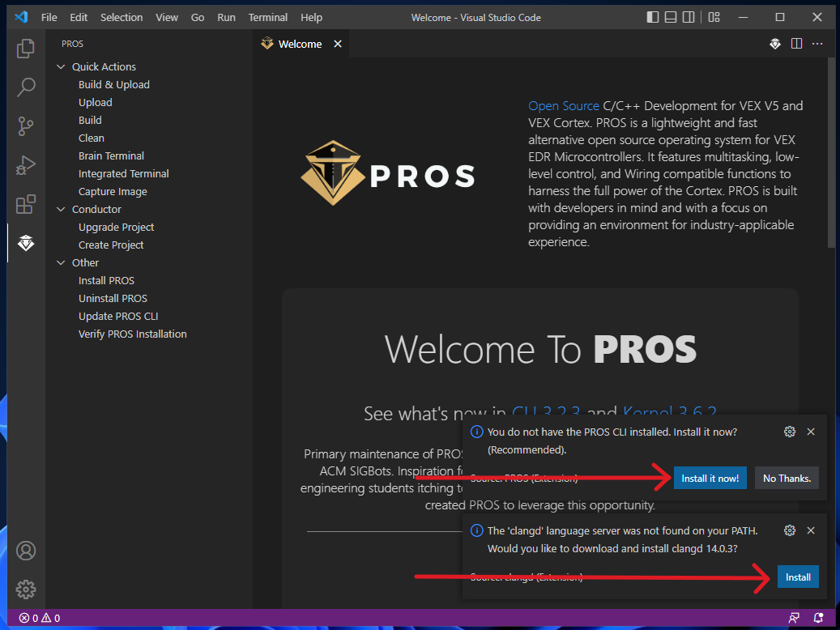
Task: Open the Help menu
Action: coord(311,17)
